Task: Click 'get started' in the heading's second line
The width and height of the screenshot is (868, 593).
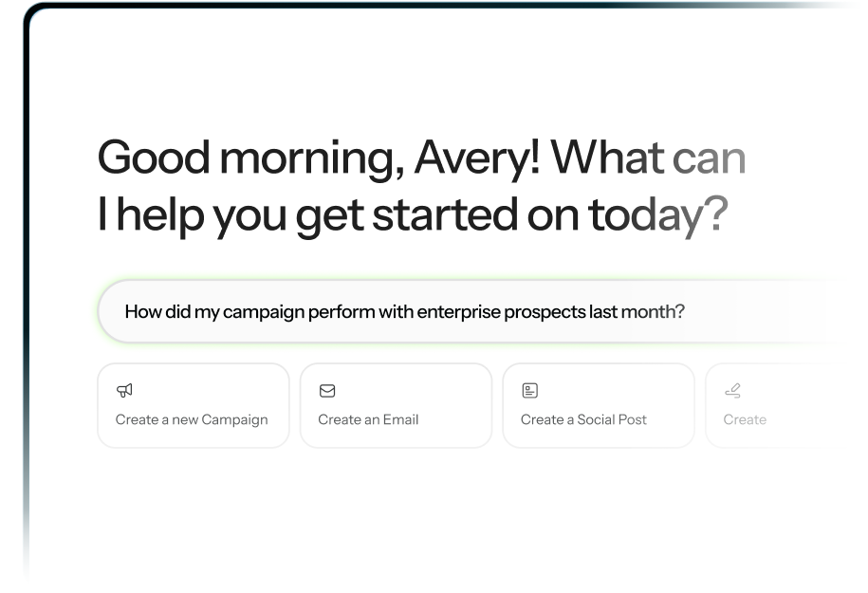Action: pos(407,216)
